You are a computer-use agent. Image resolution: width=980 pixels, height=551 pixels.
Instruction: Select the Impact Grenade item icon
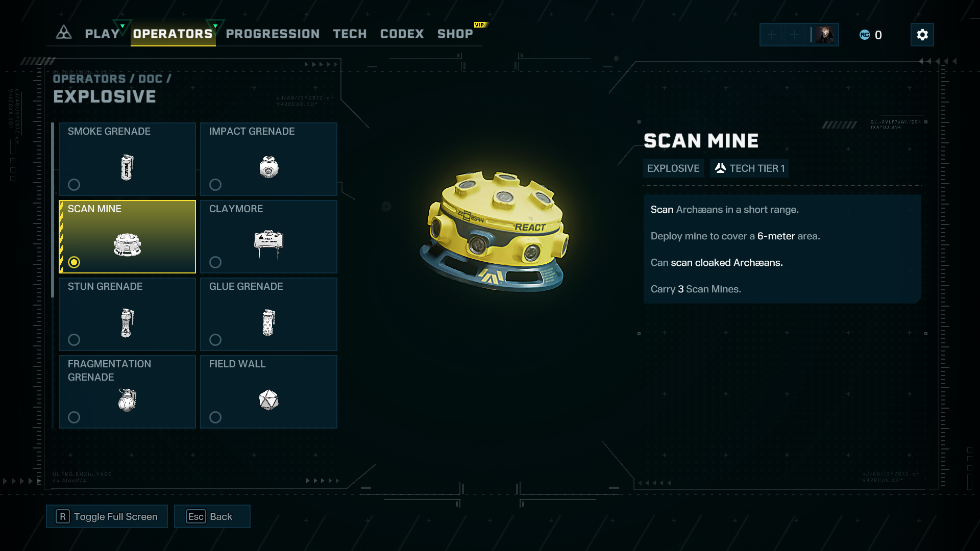click(268, 167)
